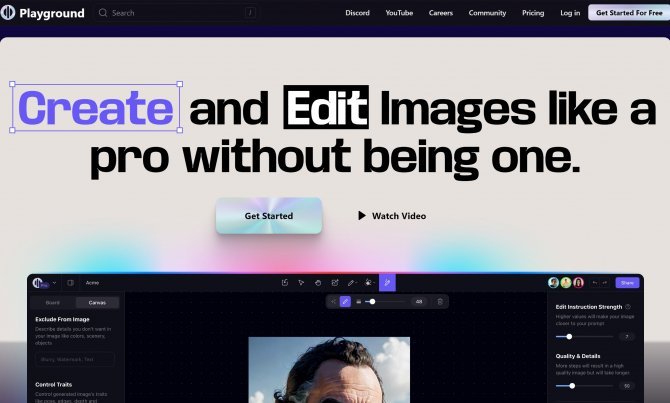Image resolution: width=670 pixels, height=403 pixels.
Task: Click the second collaborator avatar
Action: (566, 282)
